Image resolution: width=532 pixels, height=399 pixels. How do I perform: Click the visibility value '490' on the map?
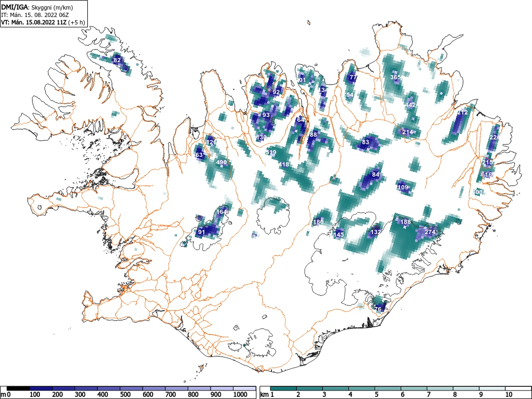pos(221,162)
